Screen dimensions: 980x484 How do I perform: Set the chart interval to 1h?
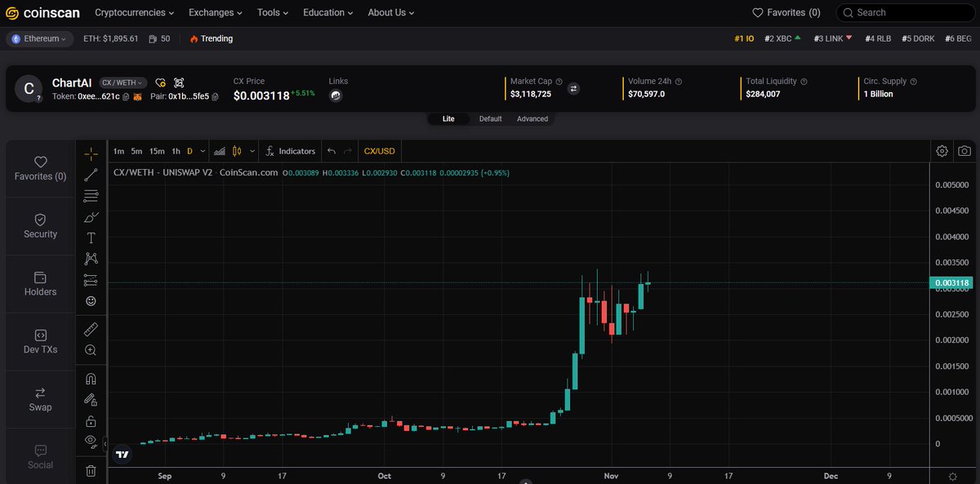coord(176,151)
